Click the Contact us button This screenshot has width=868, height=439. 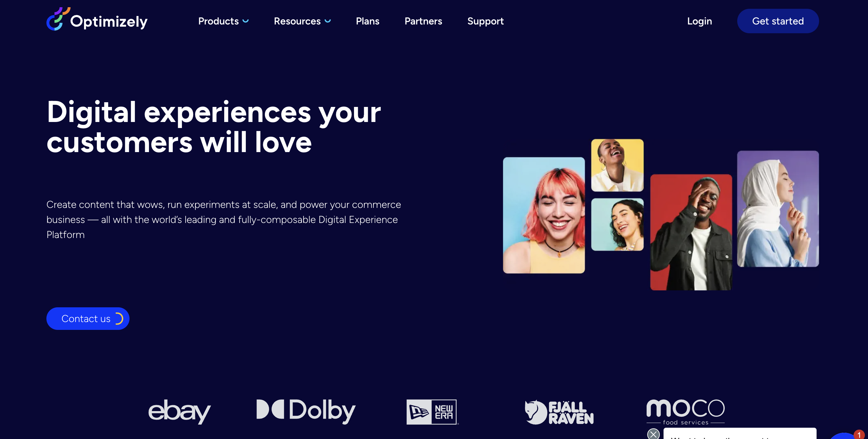click(x=88, y=319)
